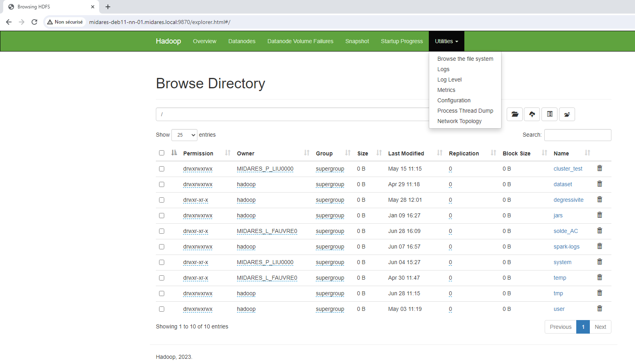The image size is (635, 364).
Task: Check the select-all checkbox in table header
Action: coord(161,153)
